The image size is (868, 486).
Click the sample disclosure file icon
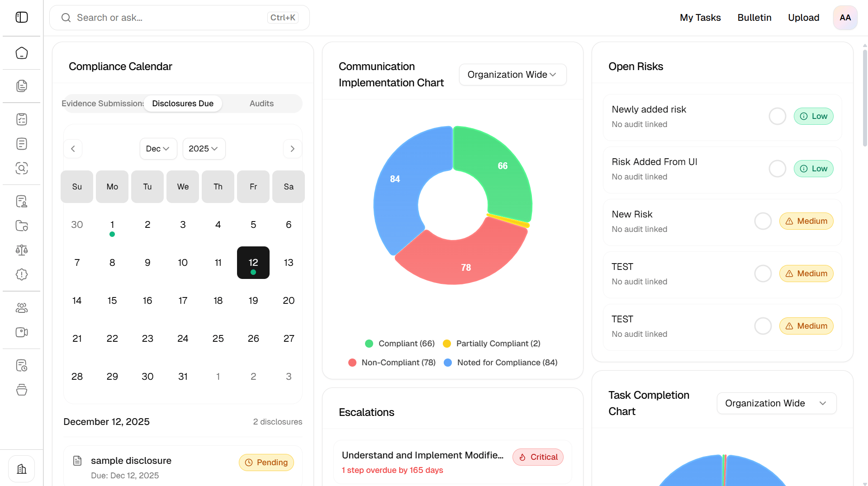[x=77, y=461]
